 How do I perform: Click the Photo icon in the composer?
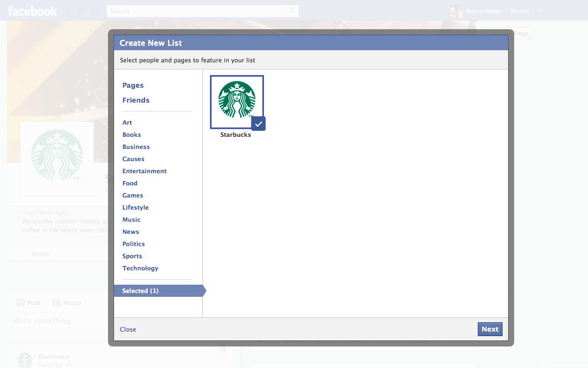57,303
